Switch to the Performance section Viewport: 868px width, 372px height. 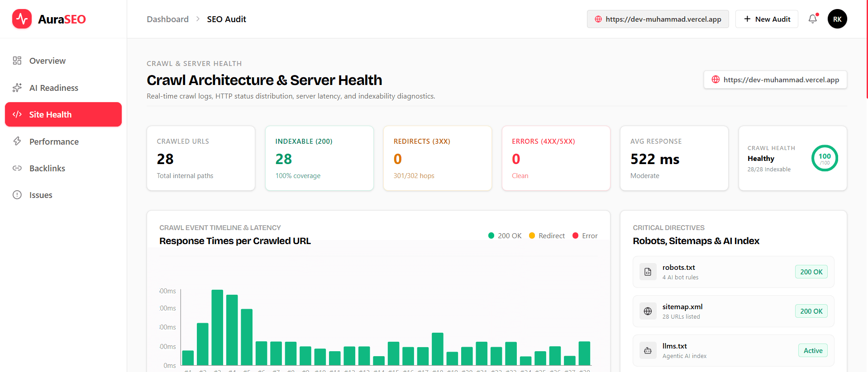(x=63, y=141)
